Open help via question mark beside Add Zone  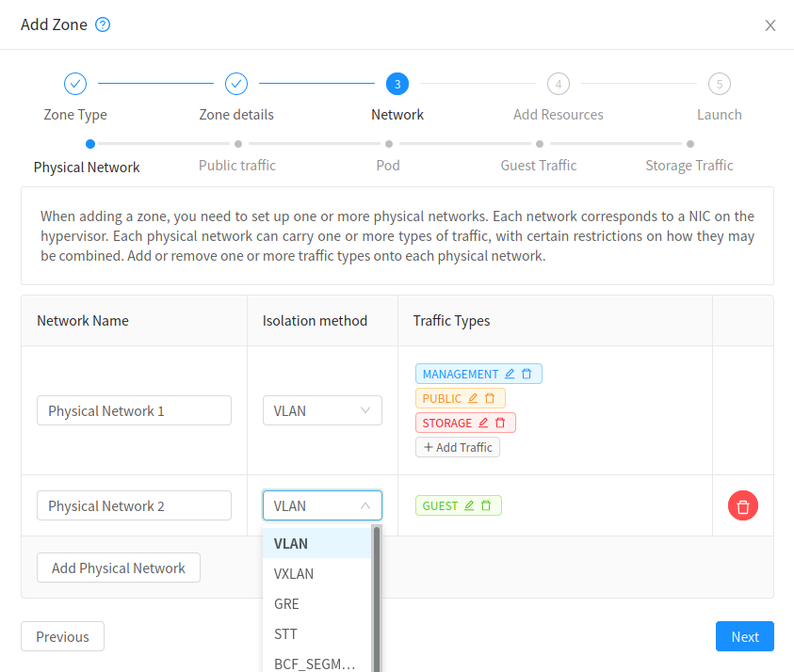pyautogui.click(x=101, y=24)
